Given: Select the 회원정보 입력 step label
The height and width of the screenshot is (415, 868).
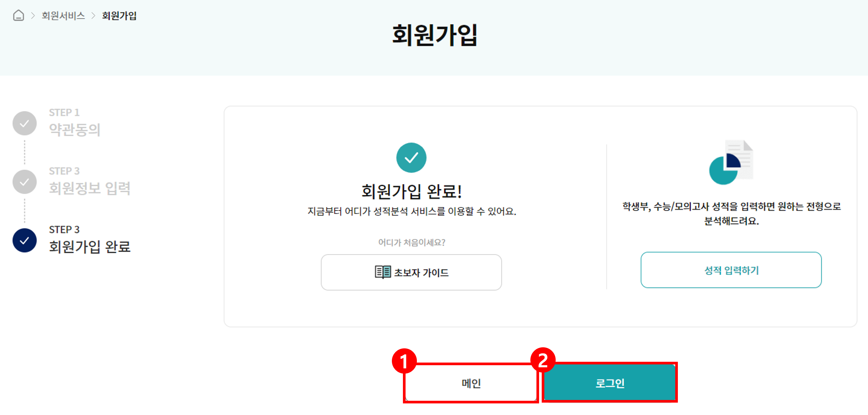Looking at the screenshot, I should click(90, 188).
